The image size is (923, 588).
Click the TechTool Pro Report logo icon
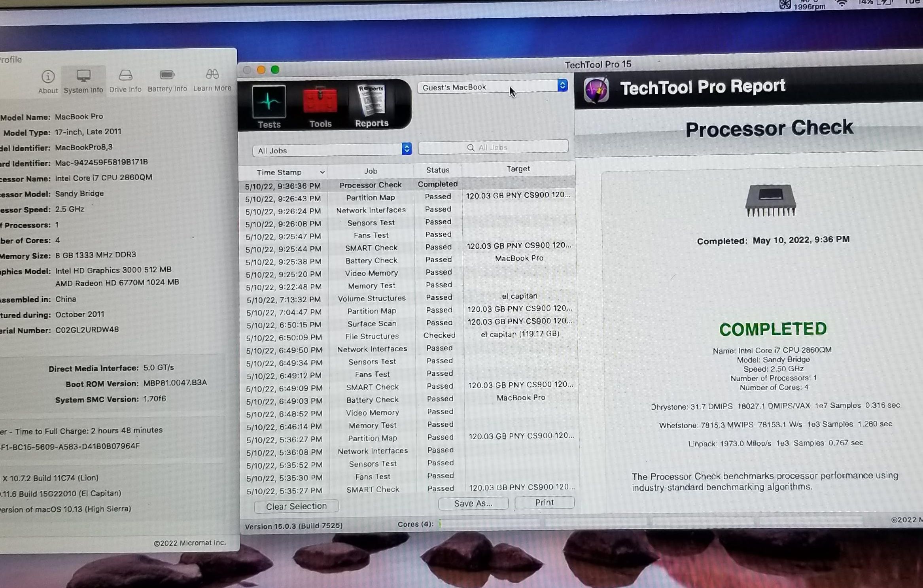596,90
